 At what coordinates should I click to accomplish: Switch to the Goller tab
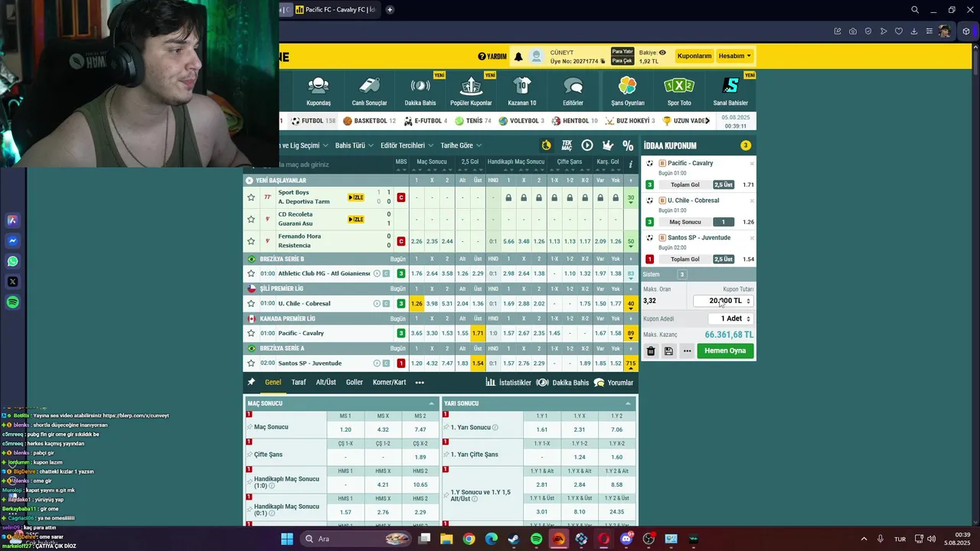click(354, 383)
